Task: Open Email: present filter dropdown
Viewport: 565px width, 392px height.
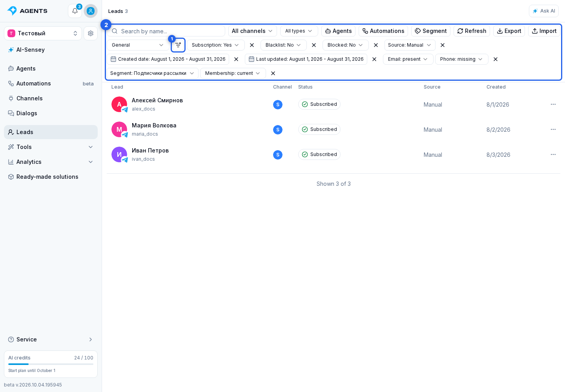Action: point(408,59)
